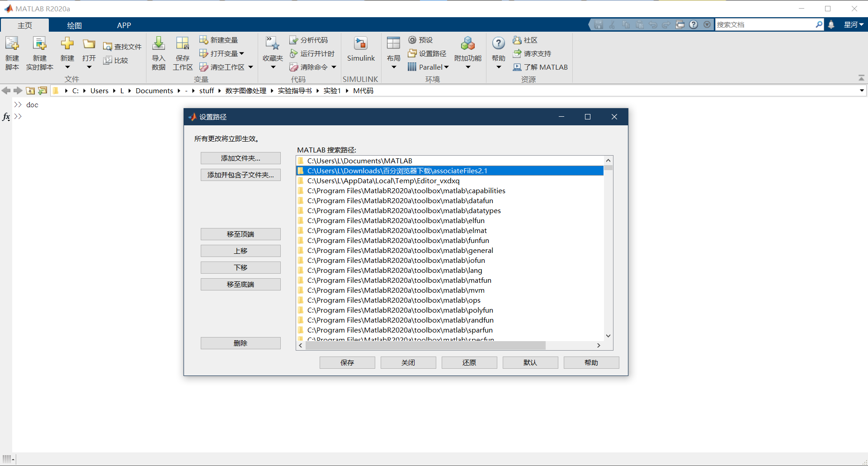This screenshot has height=466, width=868.
Task: Click Compare (比较) tool
Action: tap(116, 60)
